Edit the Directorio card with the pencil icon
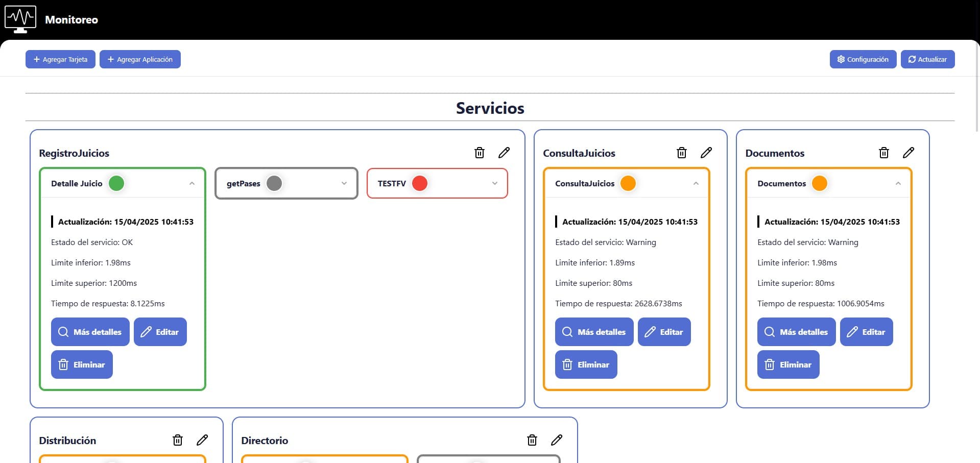This screenshot has height=463, width=980. pos(557,440)
